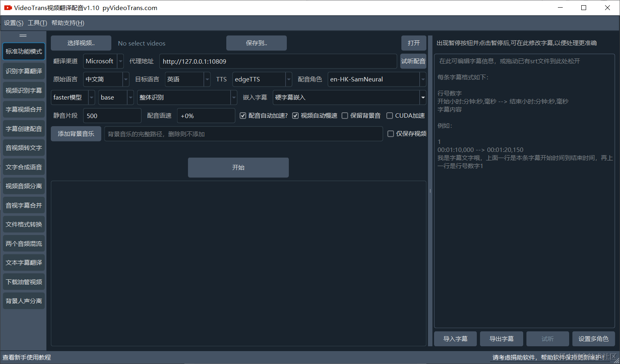Click the 查看新手使用教程 status bar link
Viewport: 620px width, 364px height.
point(27,358)
